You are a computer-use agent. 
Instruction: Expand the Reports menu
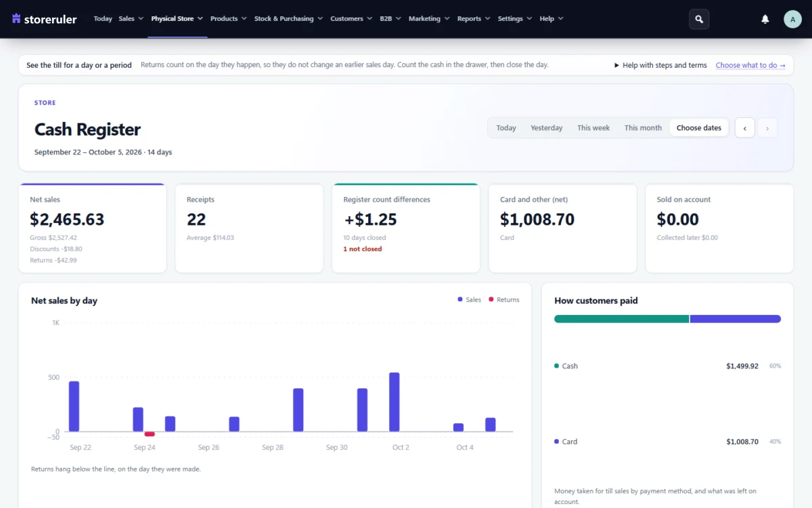474,19
